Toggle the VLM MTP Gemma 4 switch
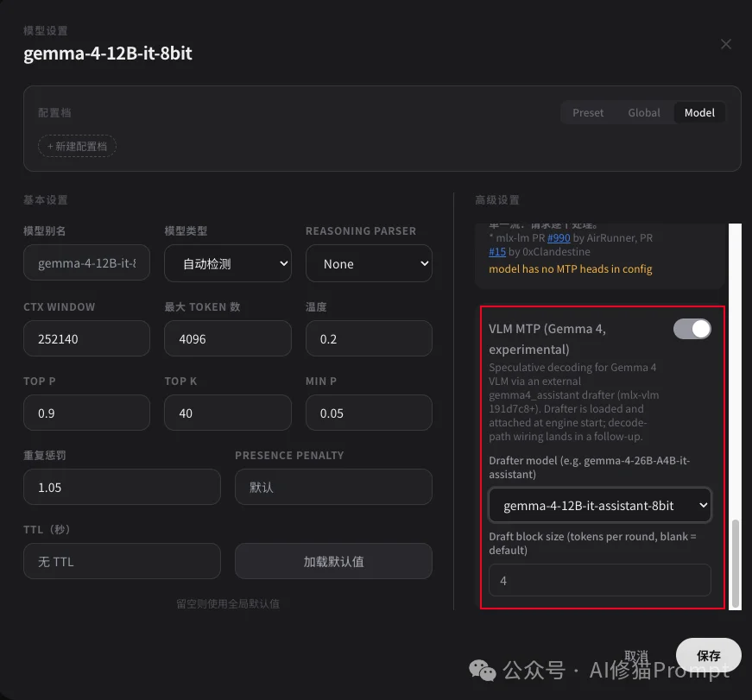This screenshot has width=752, height=700. 692,329
